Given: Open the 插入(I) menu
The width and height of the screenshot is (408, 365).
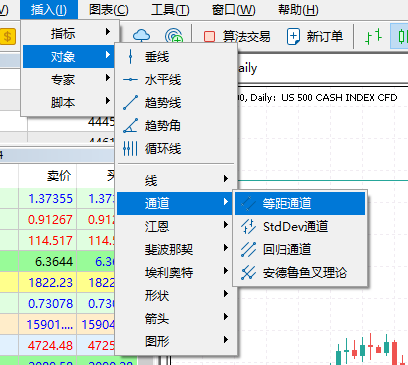Looking at the screenshot, I should (49, 10).
